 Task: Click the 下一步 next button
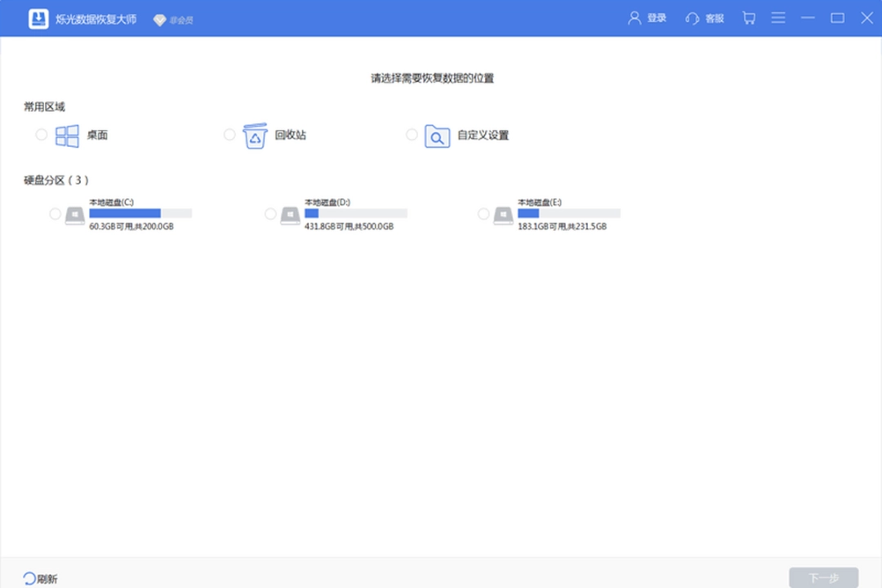click(x=823, y=577)
